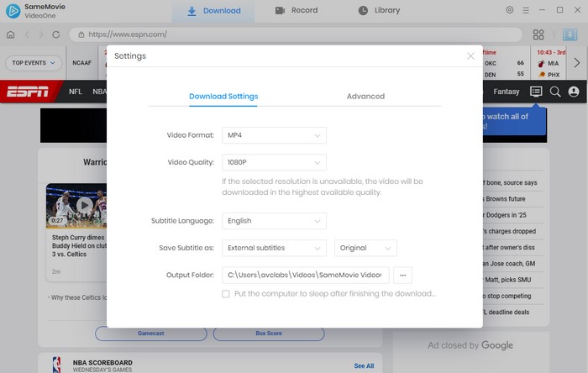Image resolution: width=588 pixels, height=373 pixels.
Task: Open the Jose coach, GM headline
Action: coord(509,264)
